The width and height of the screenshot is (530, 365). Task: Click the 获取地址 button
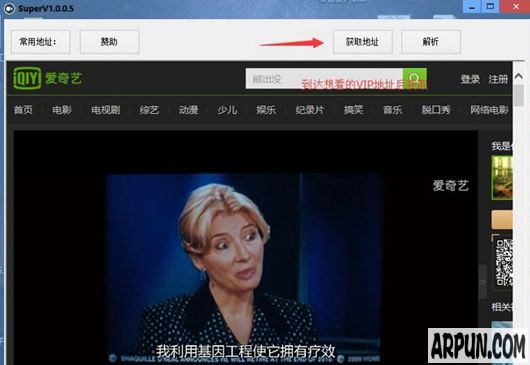(x=363, y=42)
